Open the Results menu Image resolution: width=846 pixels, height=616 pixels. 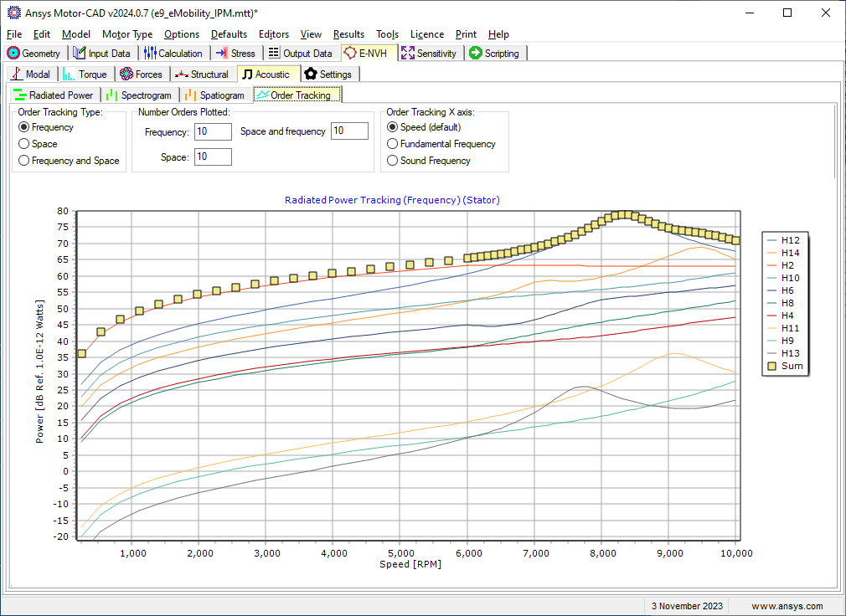[x=348, y=34]
